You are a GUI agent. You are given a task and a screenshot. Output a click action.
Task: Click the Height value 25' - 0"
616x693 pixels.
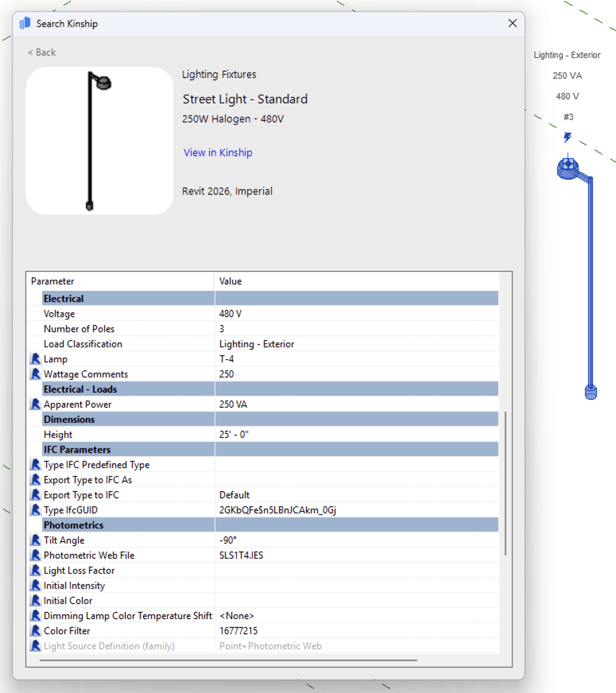click(234, 434)
